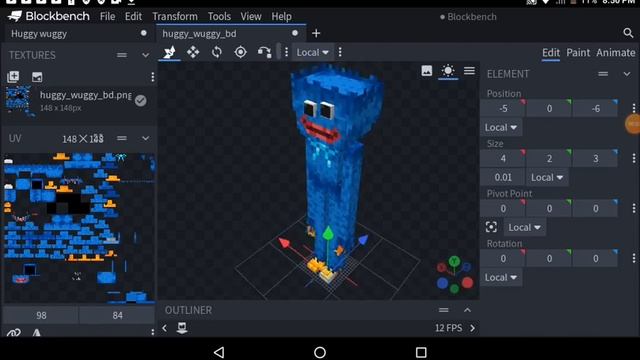Open UV panel drag handle menu
The image size is (640, 360).
pyautogui.click(x=122, y=138)
